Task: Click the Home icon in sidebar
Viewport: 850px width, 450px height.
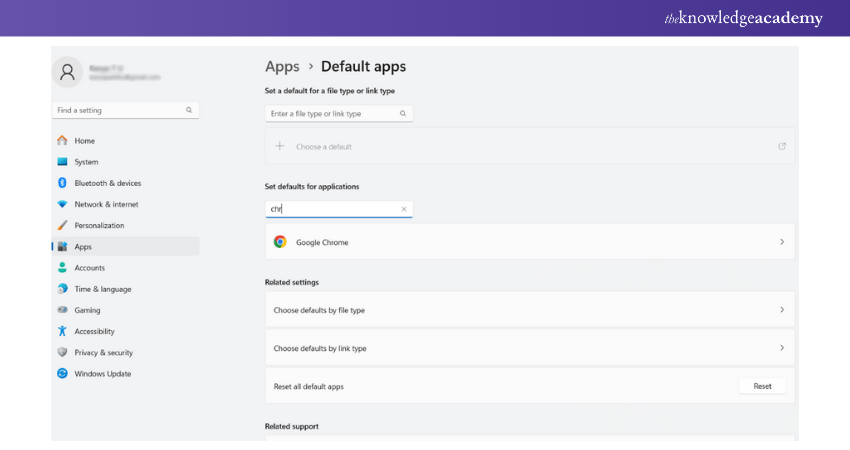Action: click(62, 141)
